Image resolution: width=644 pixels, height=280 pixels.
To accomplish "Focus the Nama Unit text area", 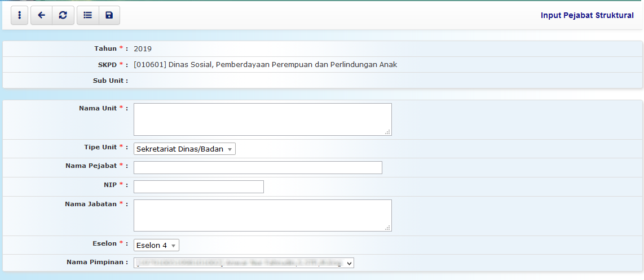I will point(262,119).
